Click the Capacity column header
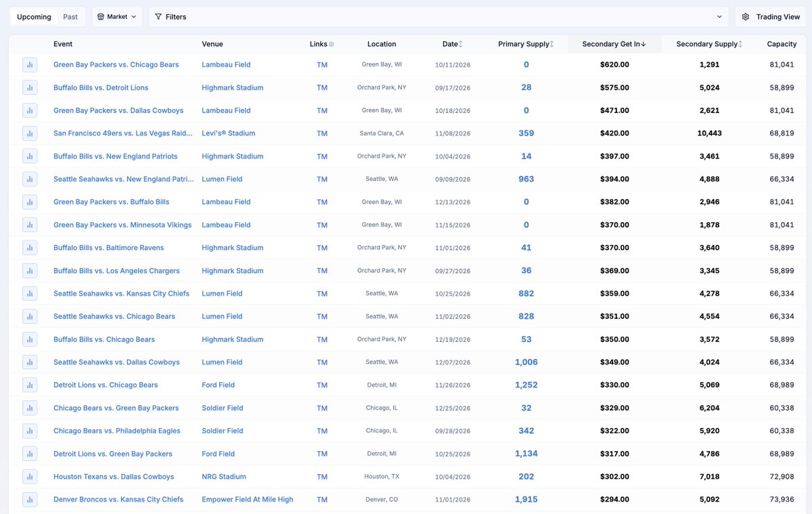 click(x=782, y=44)
